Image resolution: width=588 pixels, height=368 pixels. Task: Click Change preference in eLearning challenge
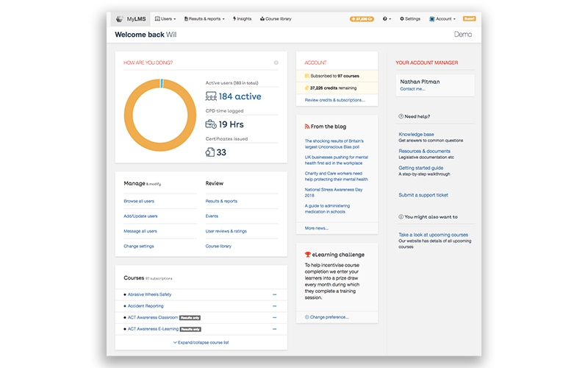point(329,317)
